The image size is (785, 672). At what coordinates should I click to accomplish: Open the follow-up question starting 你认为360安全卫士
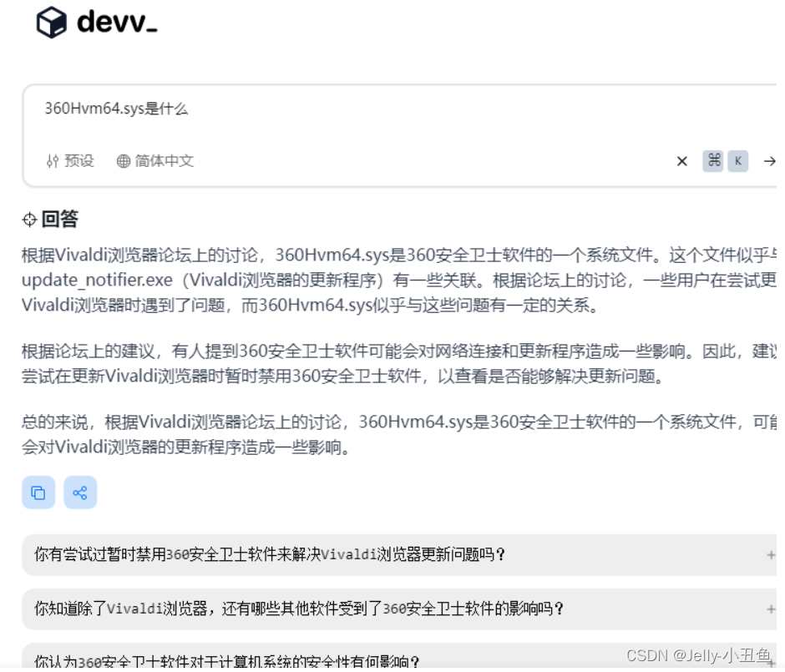(x=399, y=656)
